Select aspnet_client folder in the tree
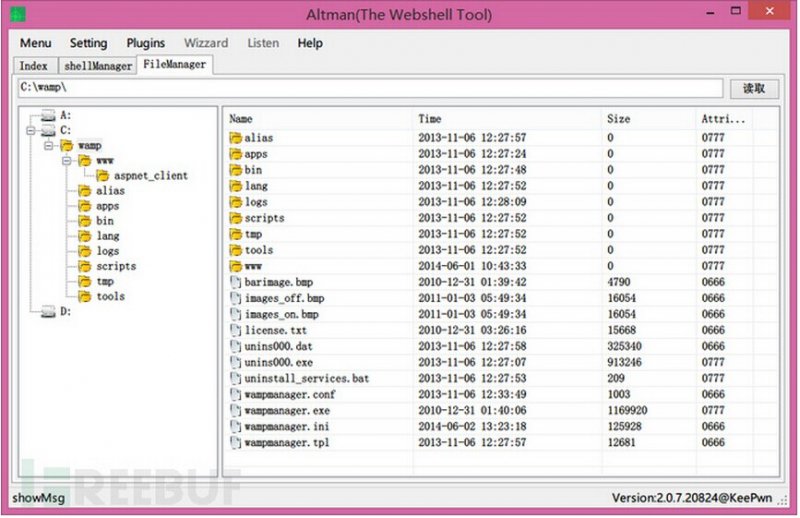This screenshot has width=800, height=518. coord(151,176)
